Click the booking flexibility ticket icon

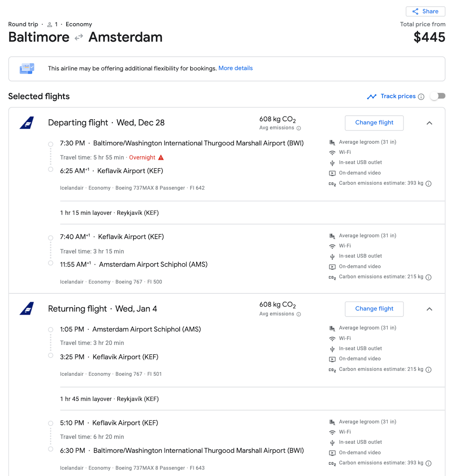(x=26, y=68)
